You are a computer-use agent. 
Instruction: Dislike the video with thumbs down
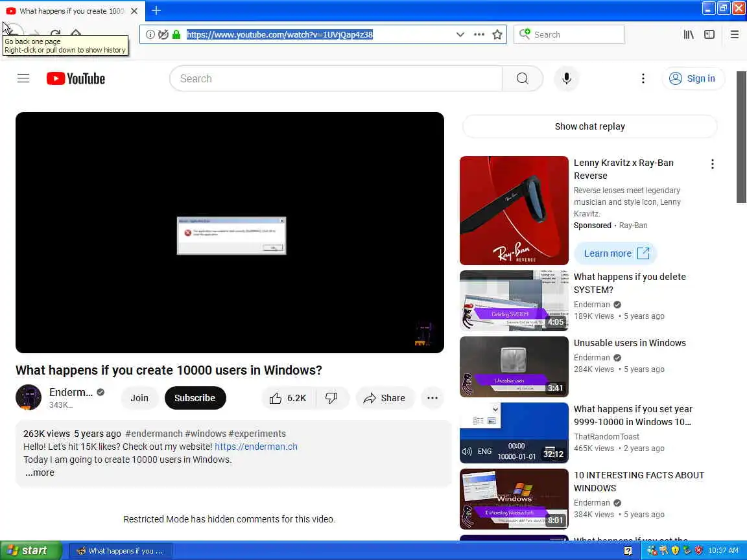(331, 398)
